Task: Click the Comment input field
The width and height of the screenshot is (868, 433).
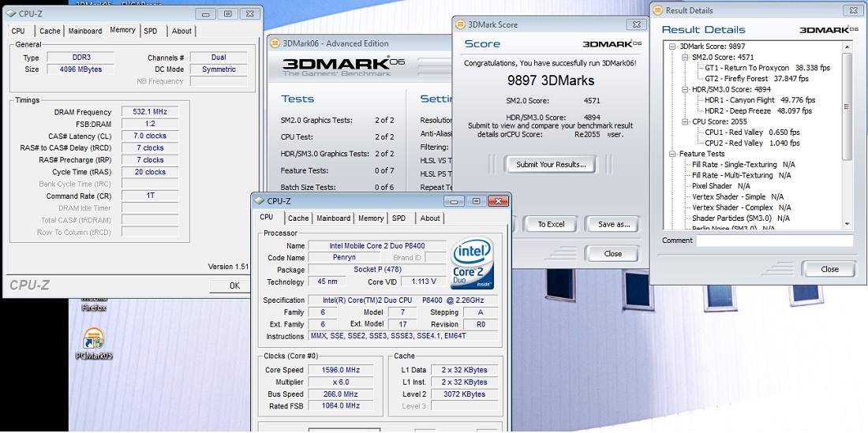Action: pyautogui.click(x=774, y=241)
